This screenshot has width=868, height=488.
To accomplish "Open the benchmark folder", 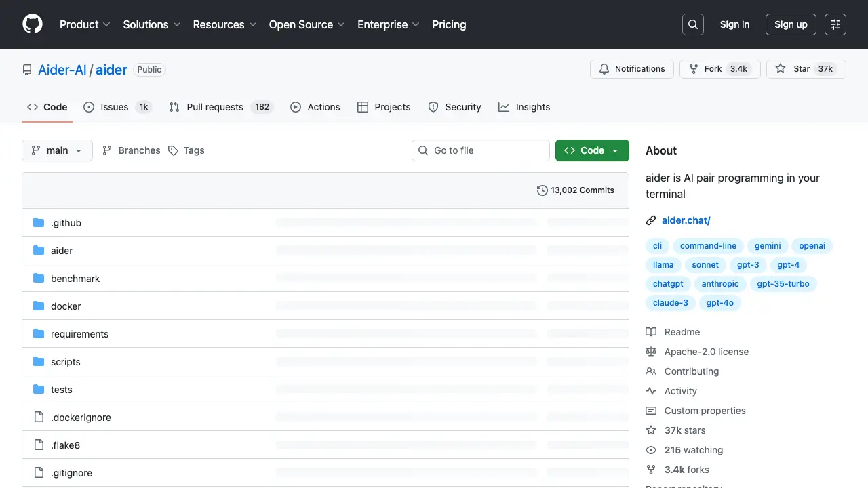I will pyautogui.click(x=75, y=279).
